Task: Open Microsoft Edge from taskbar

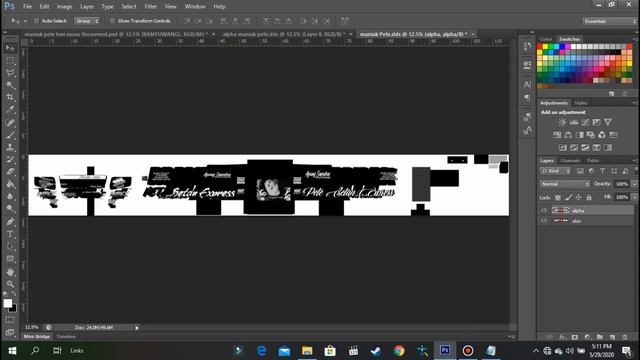Action: coord(262,351)
